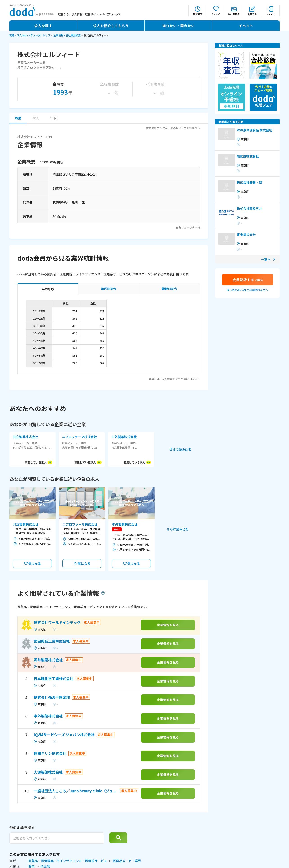
Task: Click the ログイン icon
Action: coord(270,11)
